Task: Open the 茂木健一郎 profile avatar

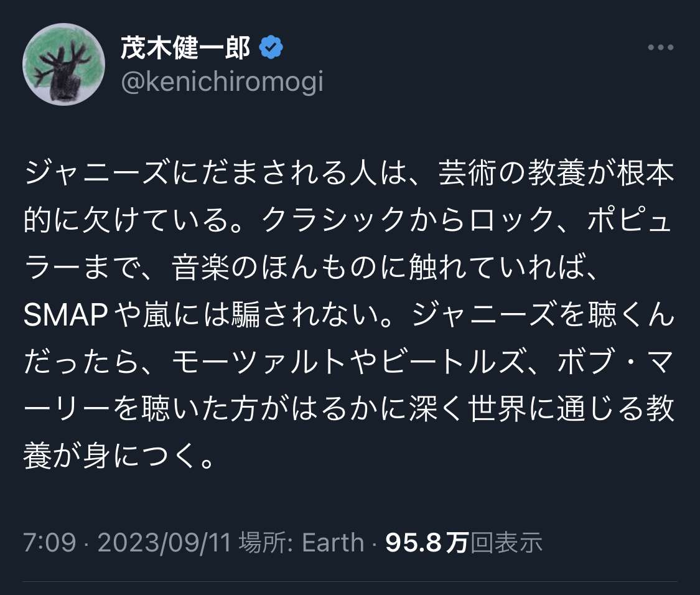Action: click(x=63, y=65)
